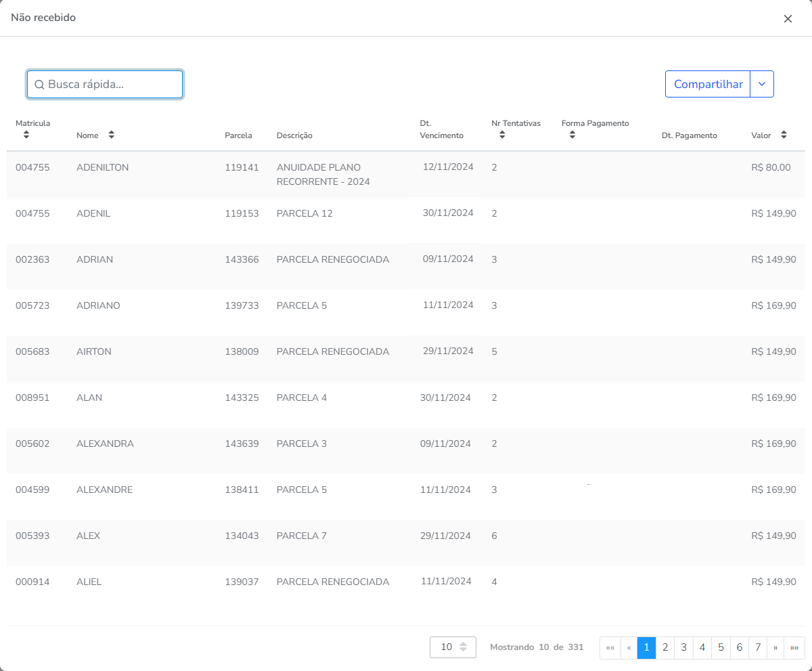This screenshot has height=671, width=812.
Task: Sort by Nr Tentativas column arrows
Action: [502, 135]
